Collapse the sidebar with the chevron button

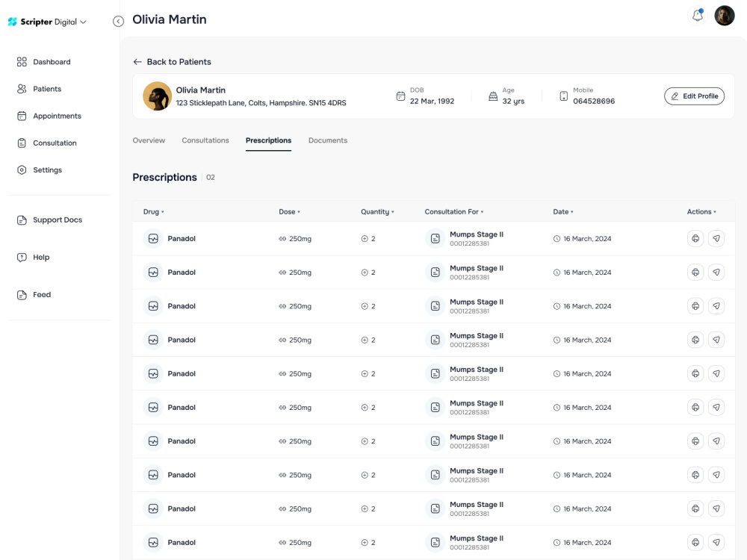coord(118,22)
